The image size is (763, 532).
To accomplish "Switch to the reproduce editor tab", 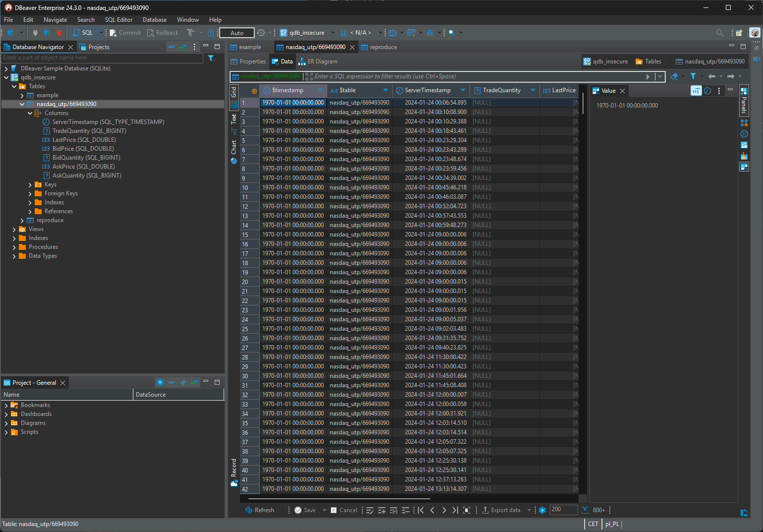I will click(x=379, y=47).
